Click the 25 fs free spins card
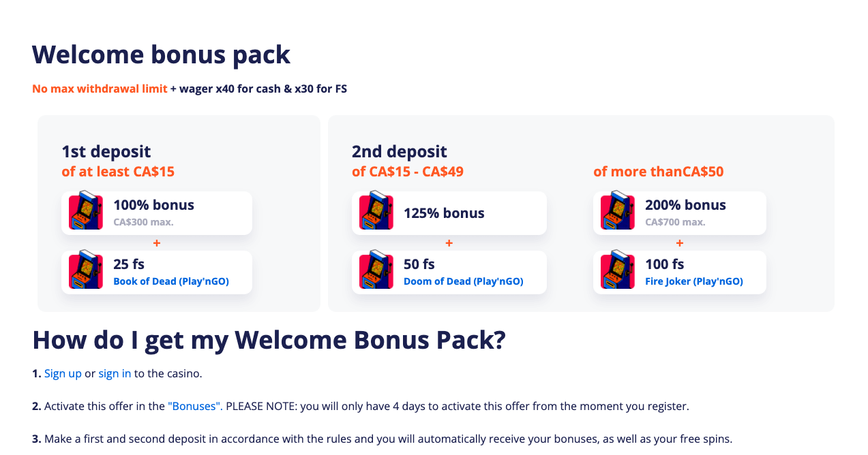The height and width of the screenshot is (455, 868). click(157, 272)
